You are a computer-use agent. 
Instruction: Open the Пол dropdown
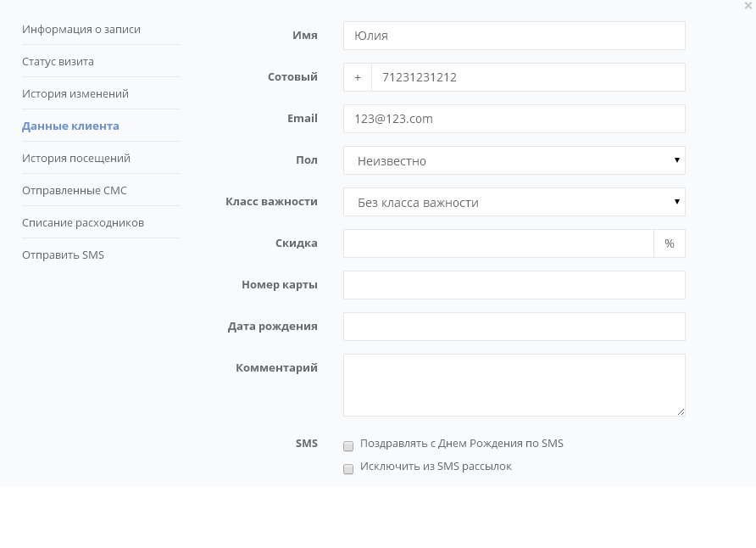pos(514,160)
